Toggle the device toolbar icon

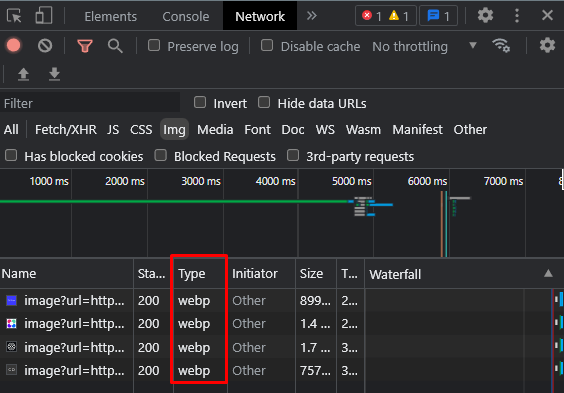tap(44, 16)
